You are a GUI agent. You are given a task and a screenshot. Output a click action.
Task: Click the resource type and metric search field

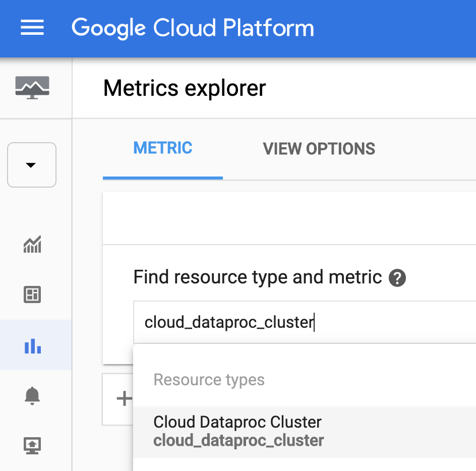pos(305,322)
